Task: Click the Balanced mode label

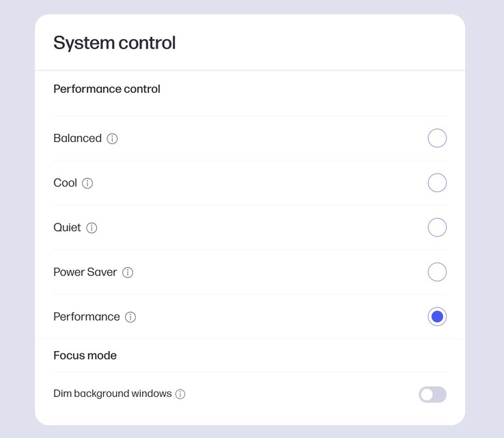Action: 77,138
